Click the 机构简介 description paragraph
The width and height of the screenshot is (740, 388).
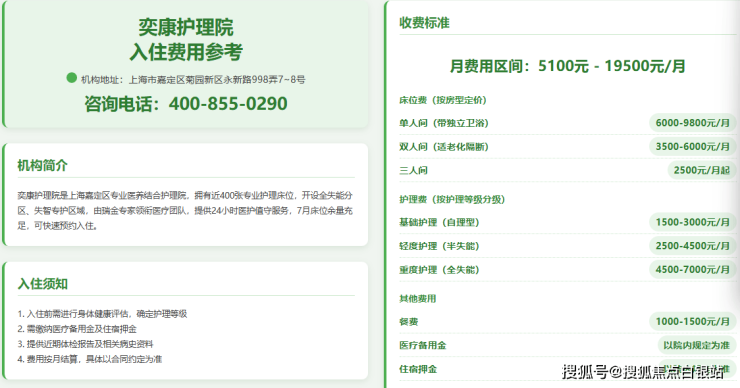[x=185, y=211]
